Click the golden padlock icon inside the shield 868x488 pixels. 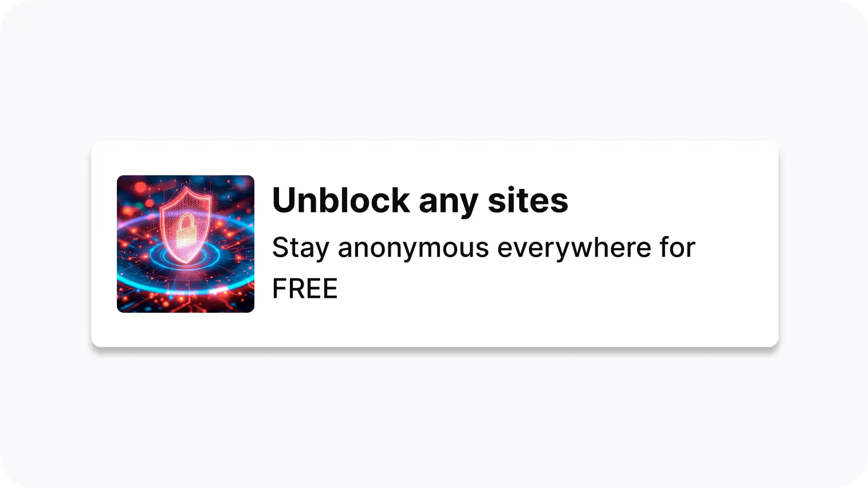185,230
